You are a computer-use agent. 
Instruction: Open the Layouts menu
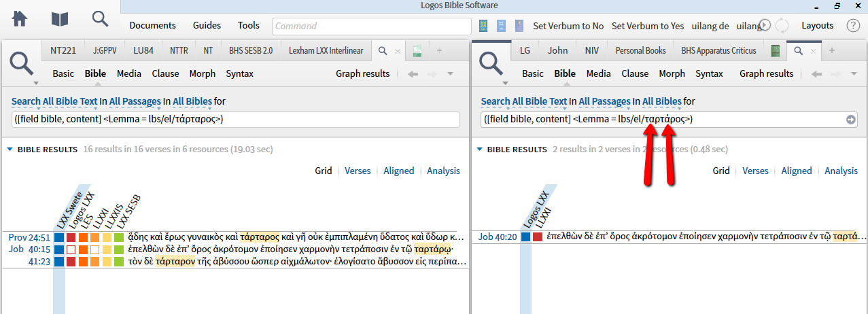817,26
